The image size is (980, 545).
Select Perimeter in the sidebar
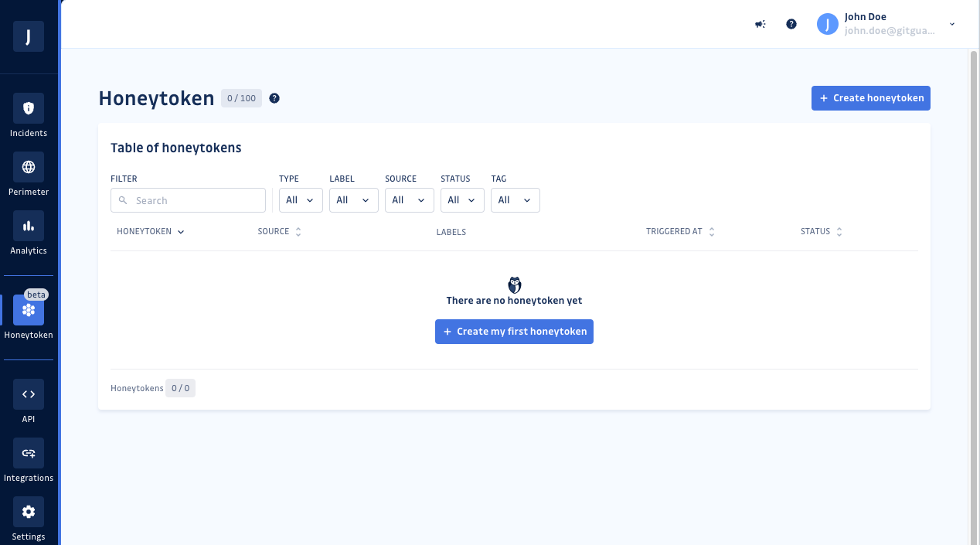28,174
